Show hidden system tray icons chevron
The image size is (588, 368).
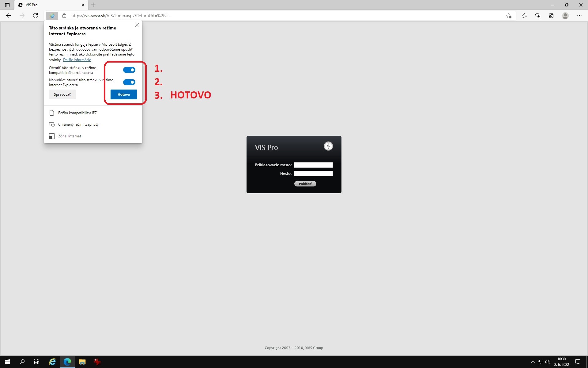[533, 362]
